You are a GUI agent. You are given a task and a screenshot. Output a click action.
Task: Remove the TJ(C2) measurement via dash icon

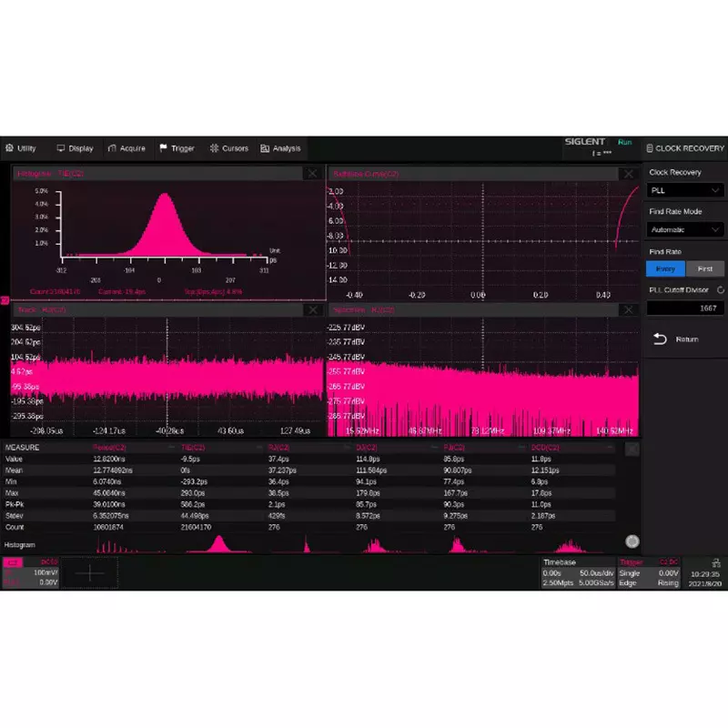tap(521, 447)
